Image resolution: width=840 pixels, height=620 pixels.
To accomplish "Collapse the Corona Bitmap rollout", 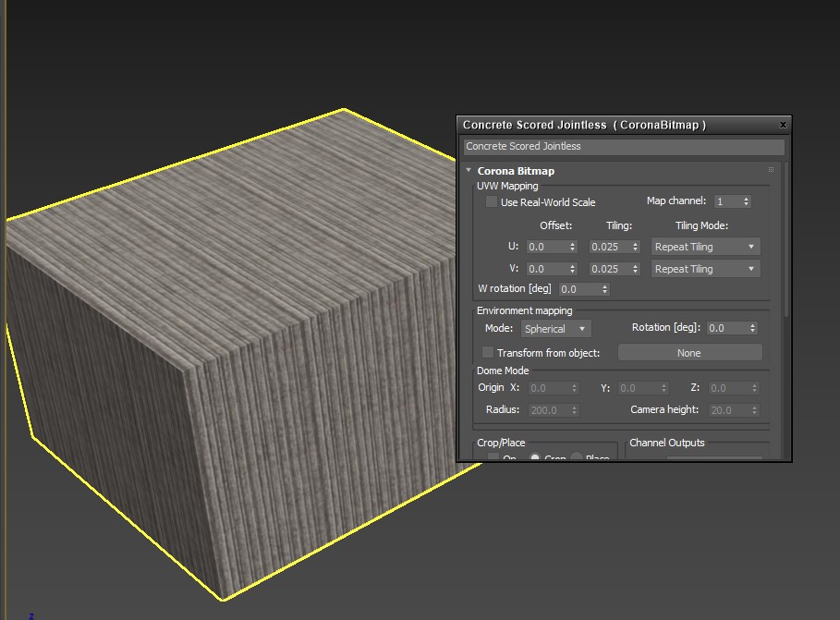I will (469, 170).
